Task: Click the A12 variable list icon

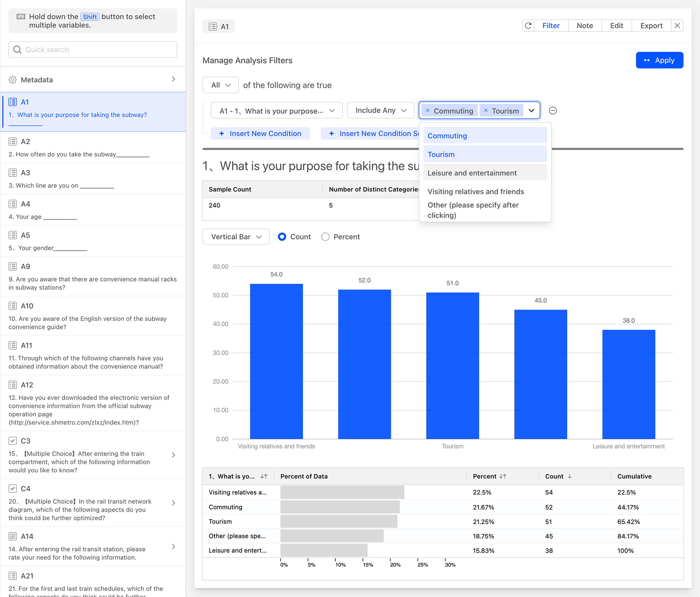Action: coord(13,385)
